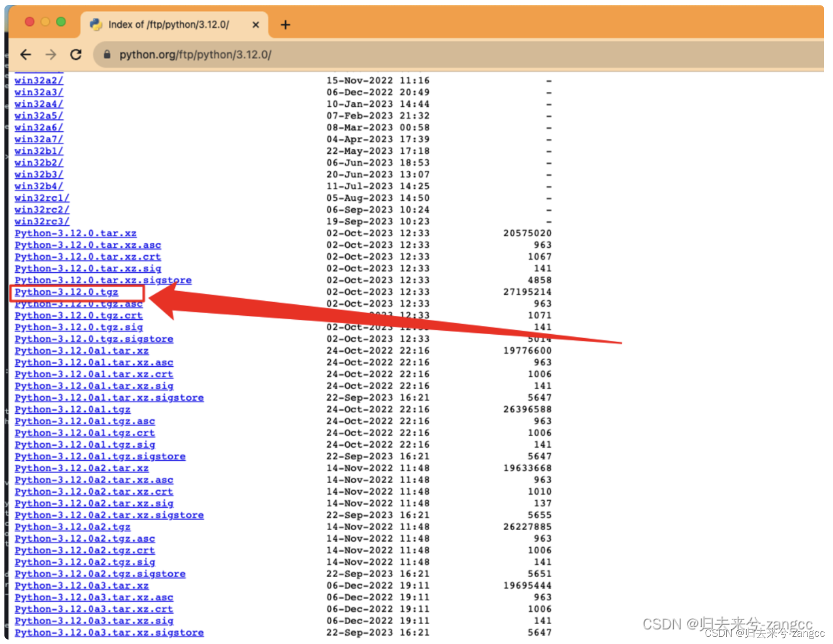Open the win32a2/ directory link
The height and width of the screenshot is (644, 833).
tap(39, 81)
